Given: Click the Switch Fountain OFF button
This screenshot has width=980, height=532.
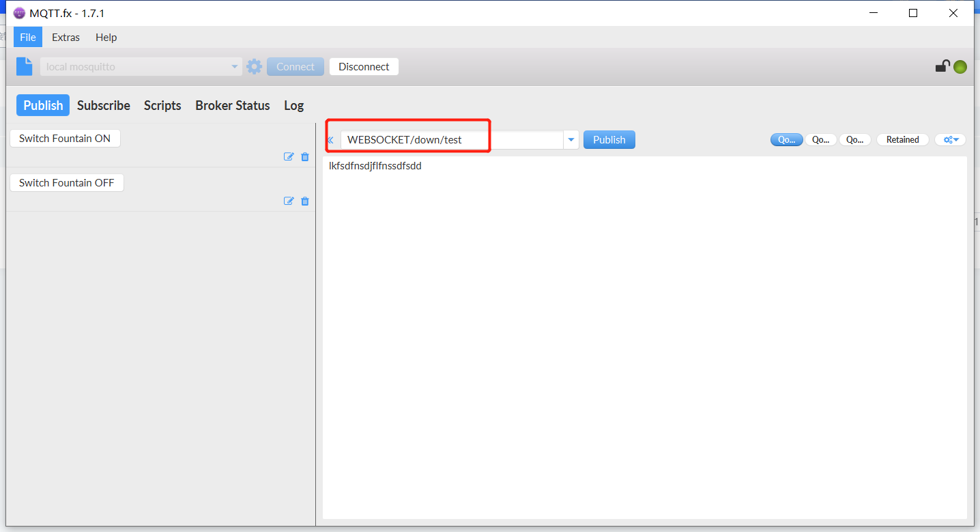Looking at the screenshot, I should tap(67, 182).
